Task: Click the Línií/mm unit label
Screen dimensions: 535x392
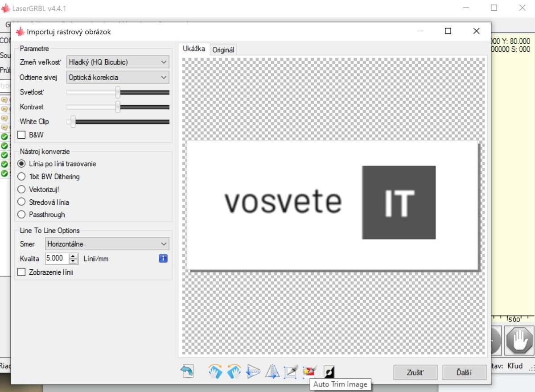Action: [x=96, y=259]
